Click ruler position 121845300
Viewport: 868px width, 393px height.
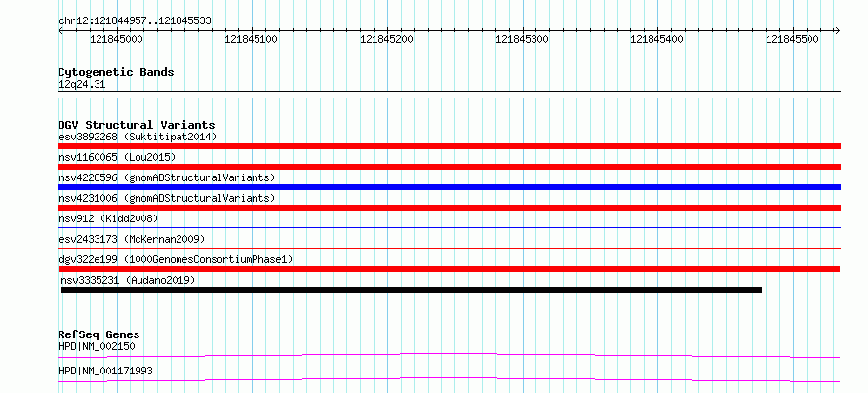(x=522, y=40)
